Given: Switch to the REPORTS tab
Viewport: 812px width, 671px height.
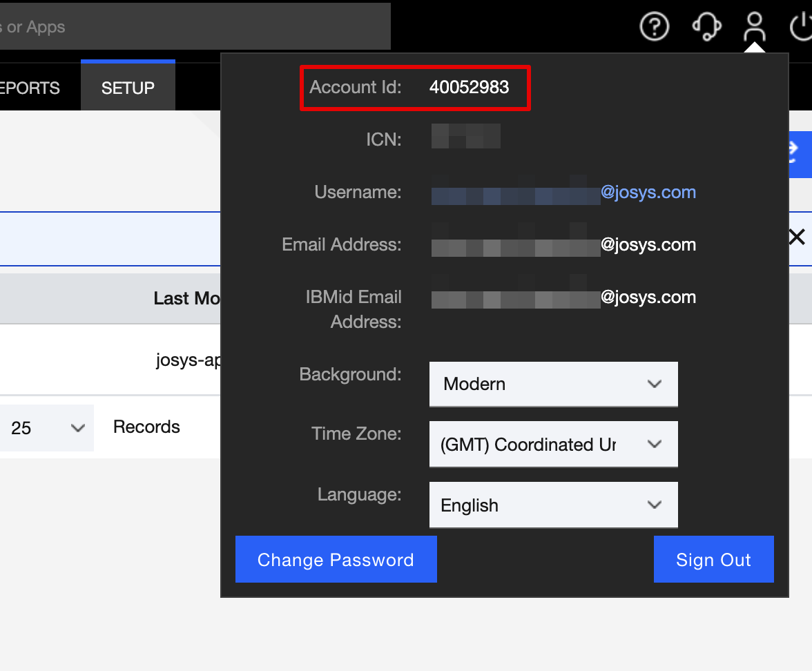Looking at the screenshot, I should pyautogui.click(x=30, y=88).
